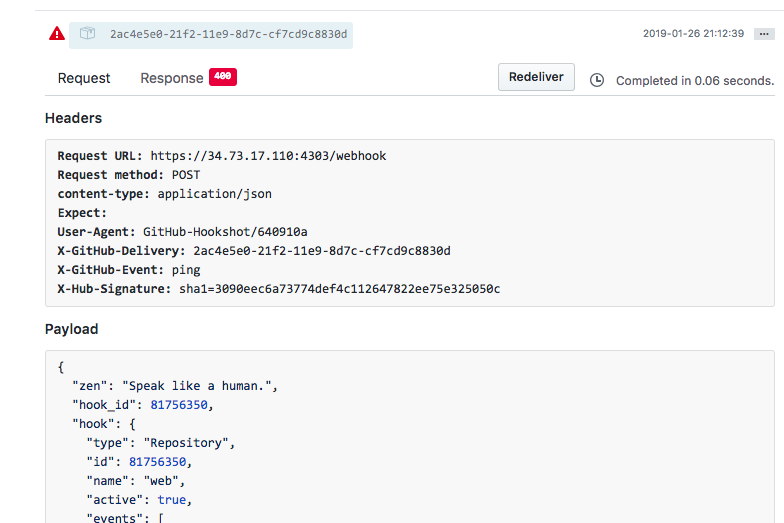This screenshot has width=784, height=523.
Task: Open the ellipsis menu next to the timestamp
Action: pyautogui.click(x=764, y=34)
